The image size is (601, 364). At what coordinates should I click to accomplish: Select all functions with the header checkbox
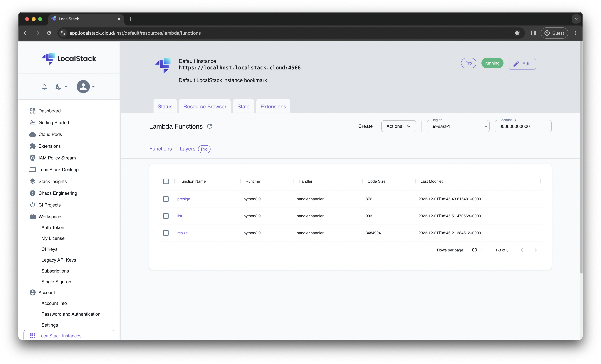point(166,181)
